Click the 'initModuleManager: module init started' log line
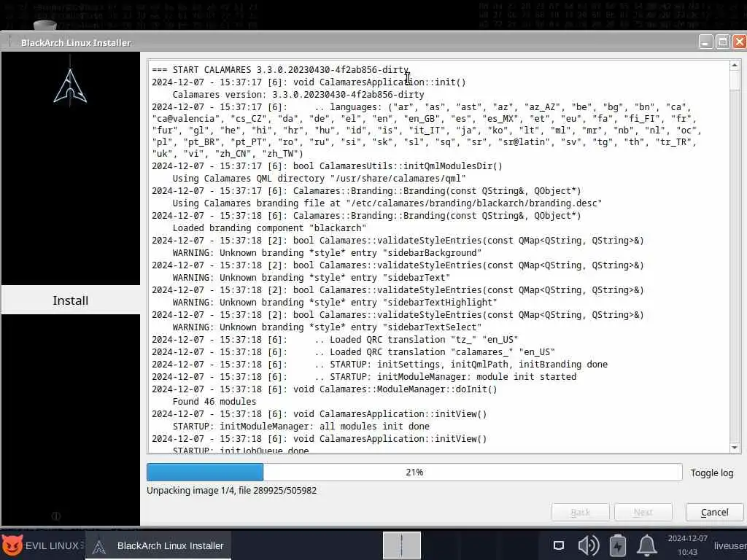This screenshot has width=747, height=560. pyautogui.click(x=364, y=377)
